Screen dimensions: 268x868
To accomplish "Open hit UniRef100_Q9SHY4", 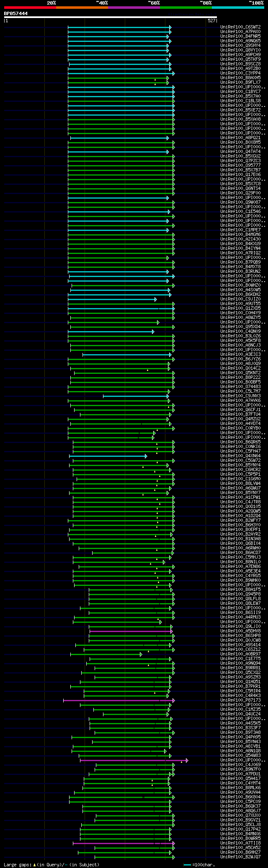I will pyautogui.click(x=240, y=46).
